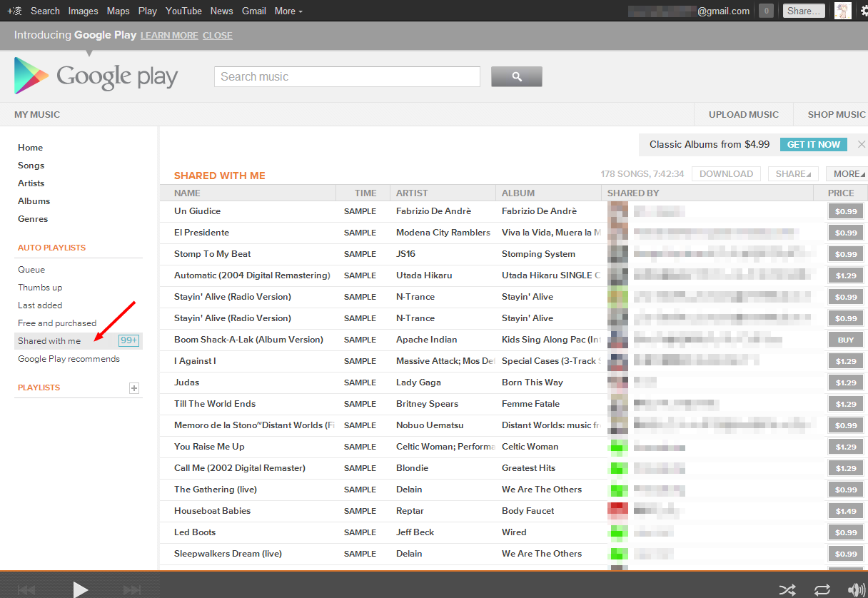
Task: Open Maps from the top bar
Action: pyautogui.click(x=118, y=11)
